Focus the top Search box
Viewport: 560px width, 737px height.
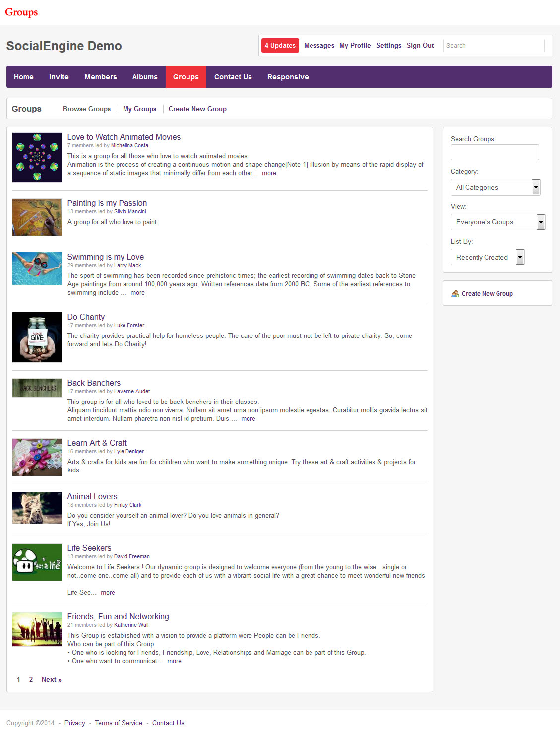coord(494,45)
